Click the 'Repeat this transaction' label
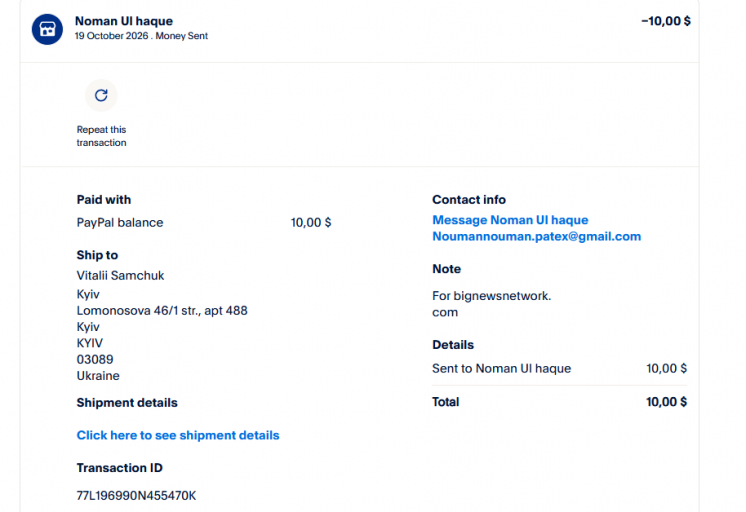Screen dimensions: 746x512 pos(101,136)
